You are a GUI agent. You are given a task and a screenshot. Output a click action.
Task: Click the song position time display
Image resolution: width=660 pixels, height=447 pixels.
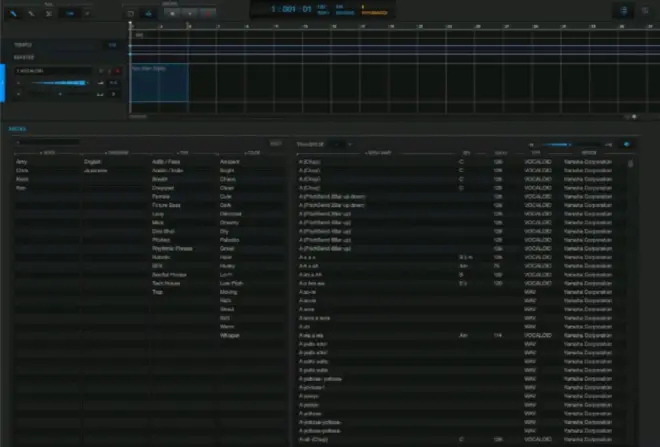point(291,9)
